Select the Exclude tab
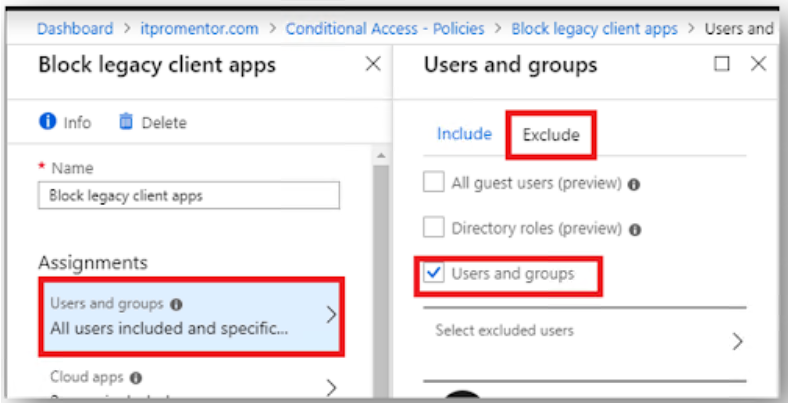Viewport: 788px width, 403px height. click(x=551, y=135)
